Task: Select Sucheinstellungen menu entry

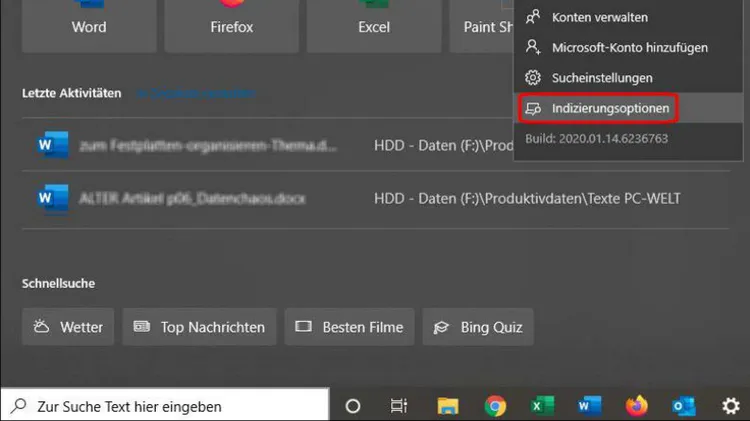Action: pyautogui.click(x=628, y=78)
